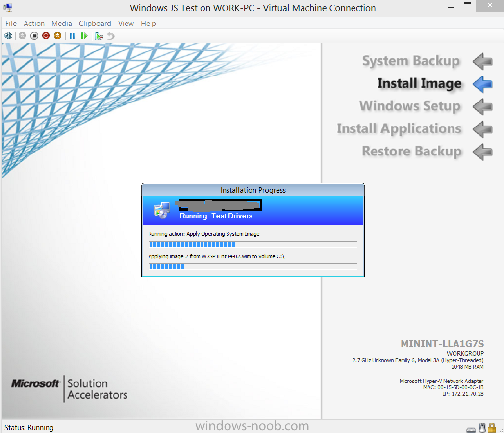Click the grey Start power button
This screenshot has width=504, height=433.
[x=22, y=36]
